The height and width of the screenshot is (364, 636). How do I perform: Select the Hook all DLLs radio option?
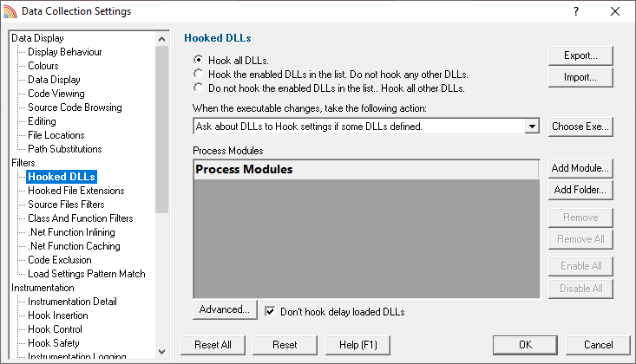(x=199, y=60)
